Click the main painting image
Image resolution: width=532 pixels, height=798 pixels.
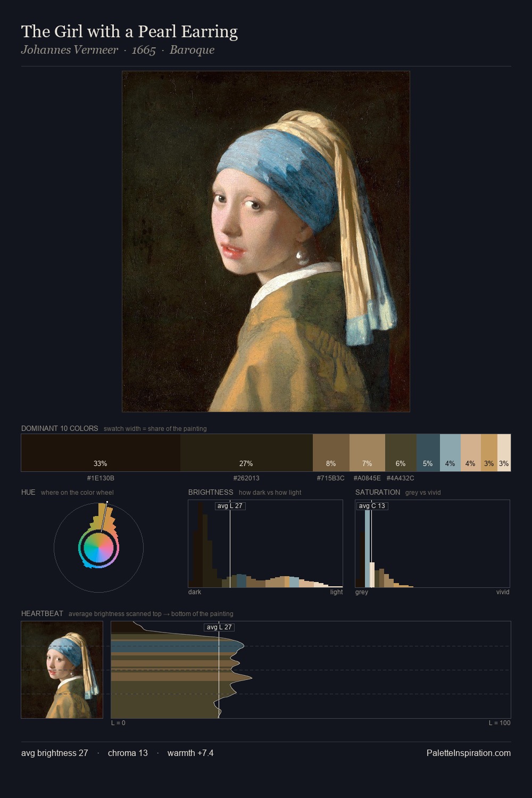266,242
